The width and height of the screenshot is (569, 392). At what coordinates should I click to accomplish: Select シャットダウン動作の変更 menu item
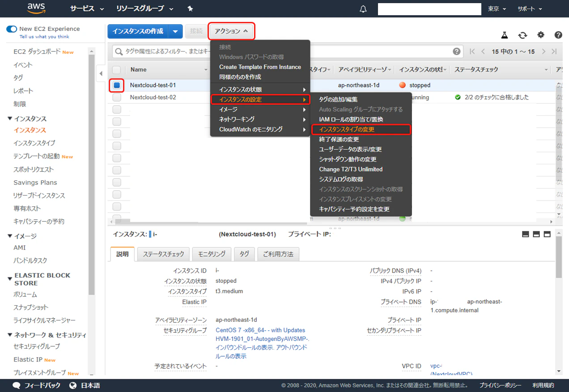pos(361,159)
